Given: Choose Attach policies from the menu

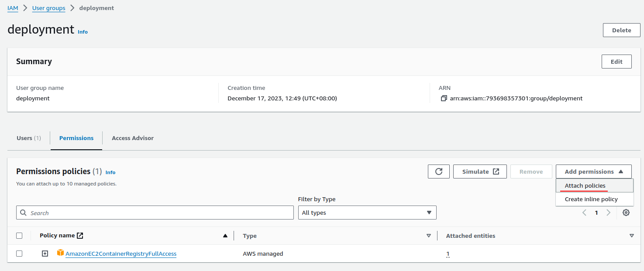Looking at the screenshot, I should (585, 186).
